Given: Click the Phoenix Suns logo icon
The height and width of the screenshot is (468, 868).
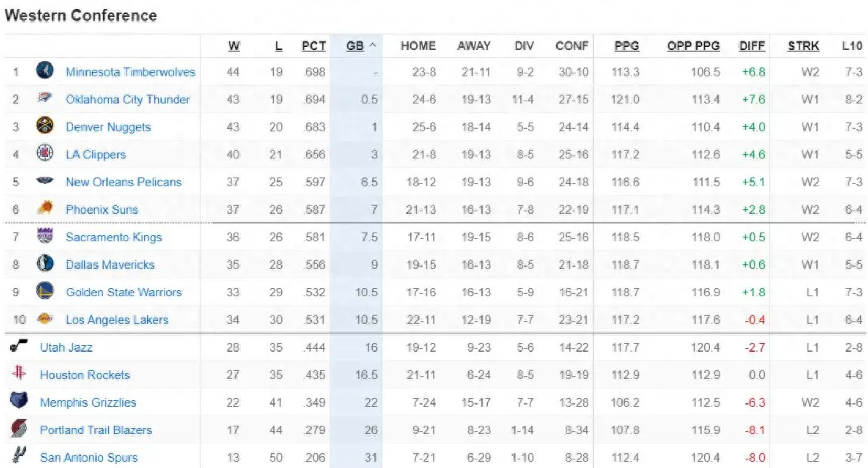Looking at the screenshot, I should pyautogui.click(x=45, y=208).
